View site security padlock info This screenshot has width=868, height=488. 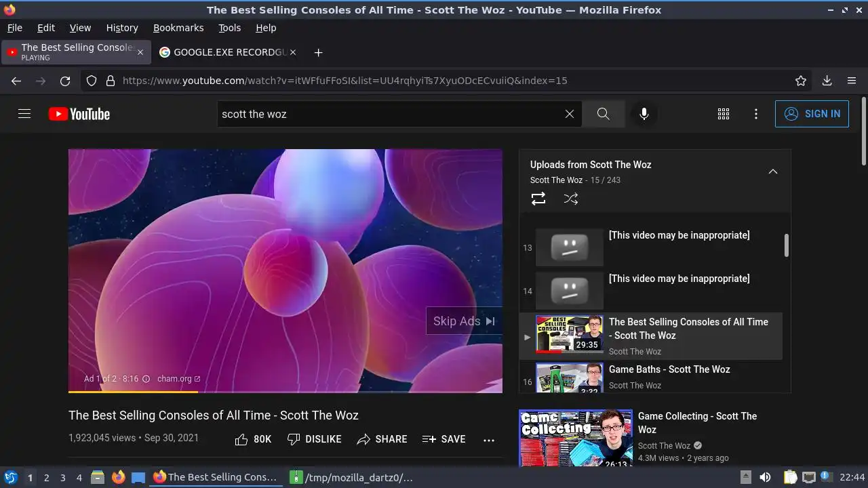[x=111, y=81]
